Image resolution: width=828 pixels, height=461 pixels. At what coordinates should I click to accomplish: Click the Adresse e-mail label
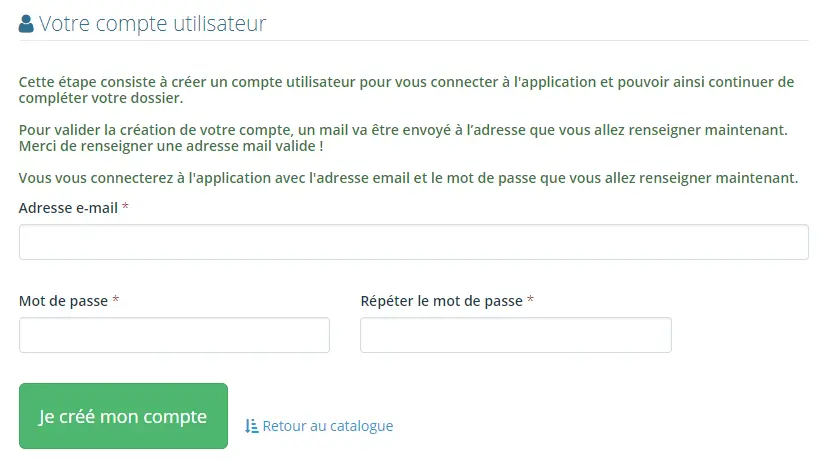68,208
